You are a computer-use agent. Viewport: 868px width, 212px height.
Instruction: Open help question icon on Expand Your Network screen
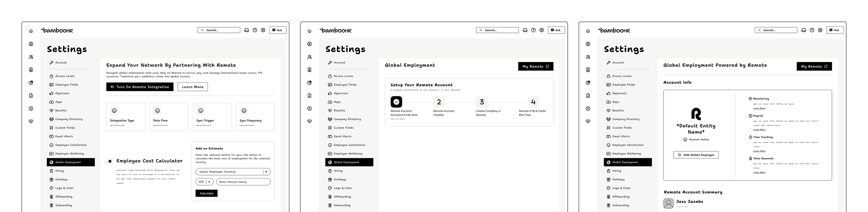[255, 30]
